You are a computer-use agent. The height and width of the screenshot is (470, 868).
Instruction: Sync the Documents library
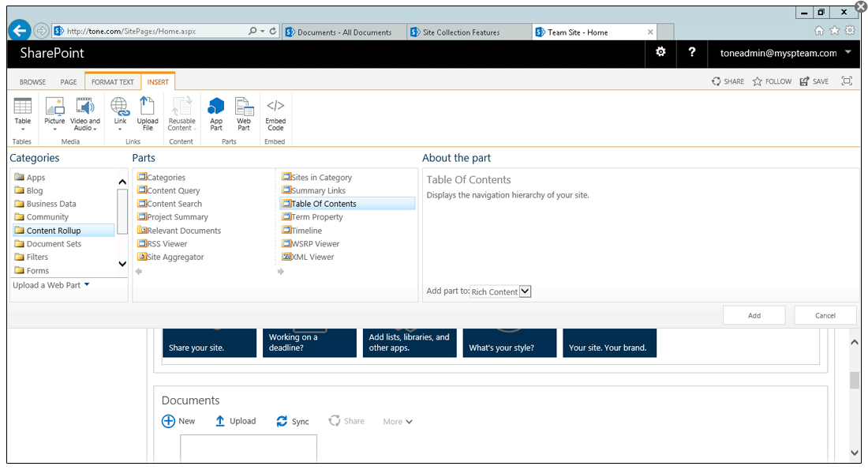(293, 421)
